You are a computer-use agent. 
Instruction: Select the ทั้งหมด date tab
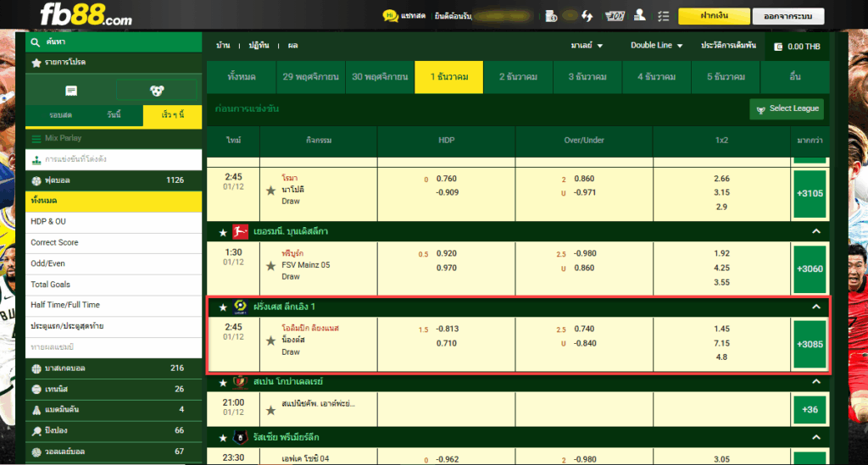tap(242, 77)
